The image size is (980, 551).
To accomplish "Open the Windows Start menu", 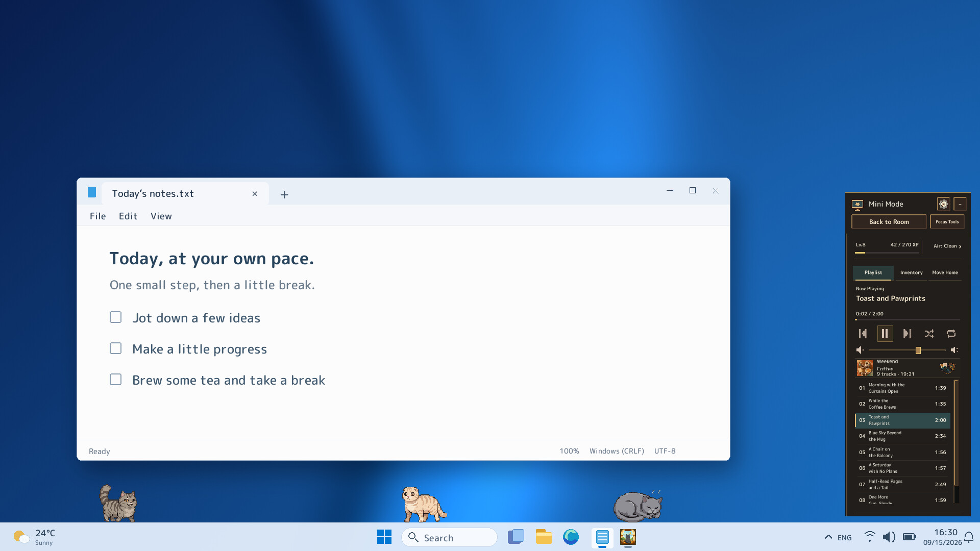I will [x=384, y=537].
